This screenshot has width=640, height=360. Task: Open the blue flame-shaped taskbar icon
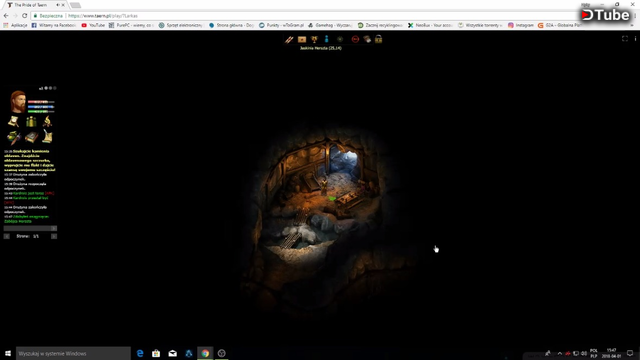(x=189, y=353)
